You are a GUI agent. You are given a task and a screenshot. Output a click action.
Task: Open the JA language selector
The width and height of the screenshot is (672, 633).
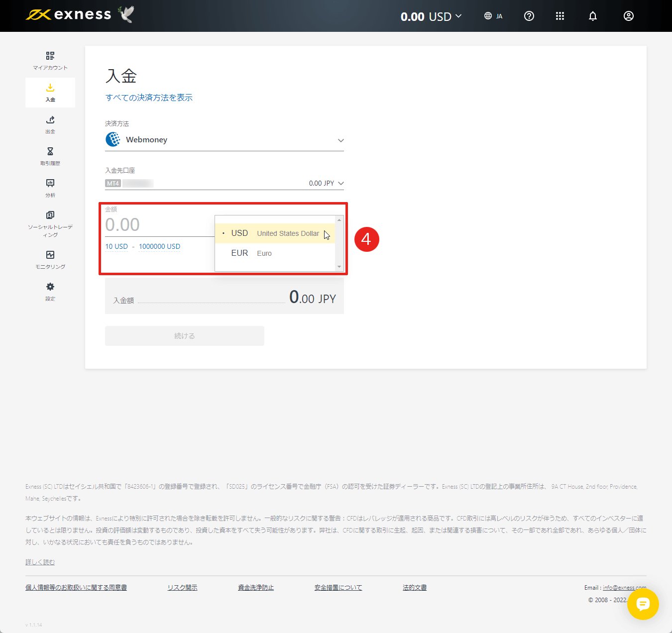tap(493, 16)
